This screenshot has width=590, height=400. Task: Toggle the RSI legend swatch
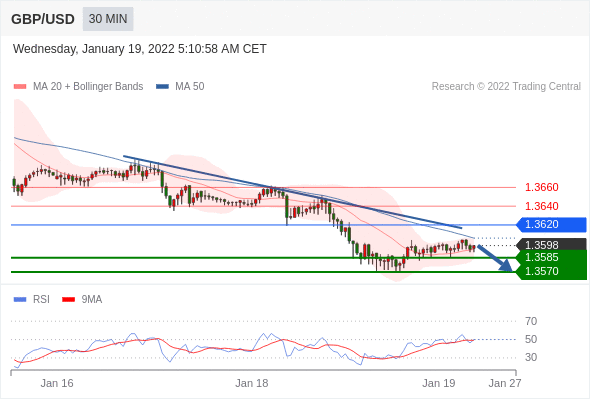(x=20, y=300)
